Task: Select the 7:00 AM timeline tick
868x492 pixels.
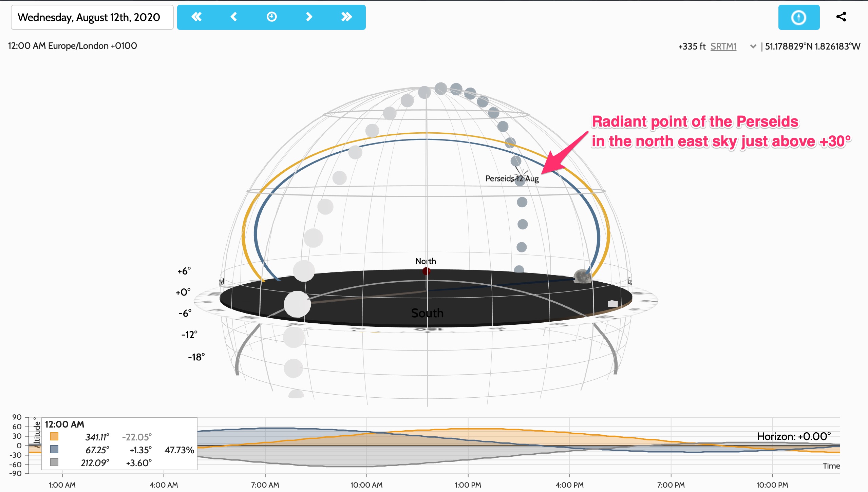Action: (x=265, y=485)
